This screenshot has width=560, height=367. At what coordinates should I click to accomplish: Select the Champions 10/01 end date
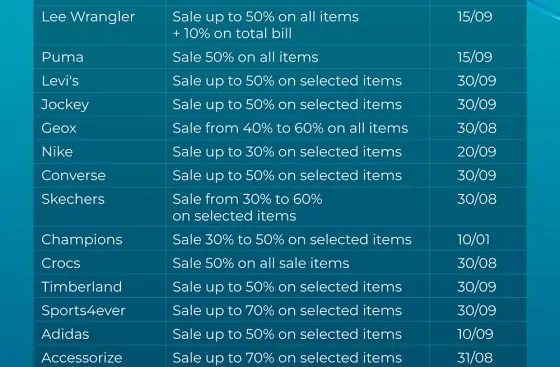(474, 240)
